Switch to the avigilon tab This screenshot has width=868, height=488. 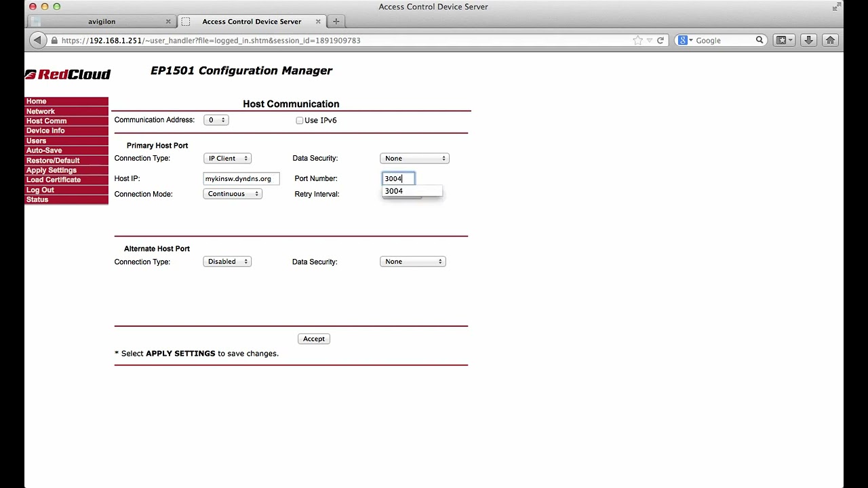point(102,22)
